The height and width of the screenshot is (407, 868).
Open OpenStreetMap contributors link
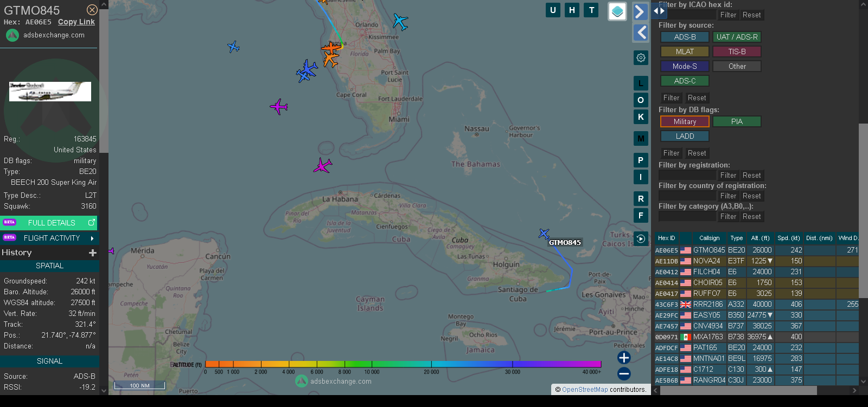[x=585, y=389]
